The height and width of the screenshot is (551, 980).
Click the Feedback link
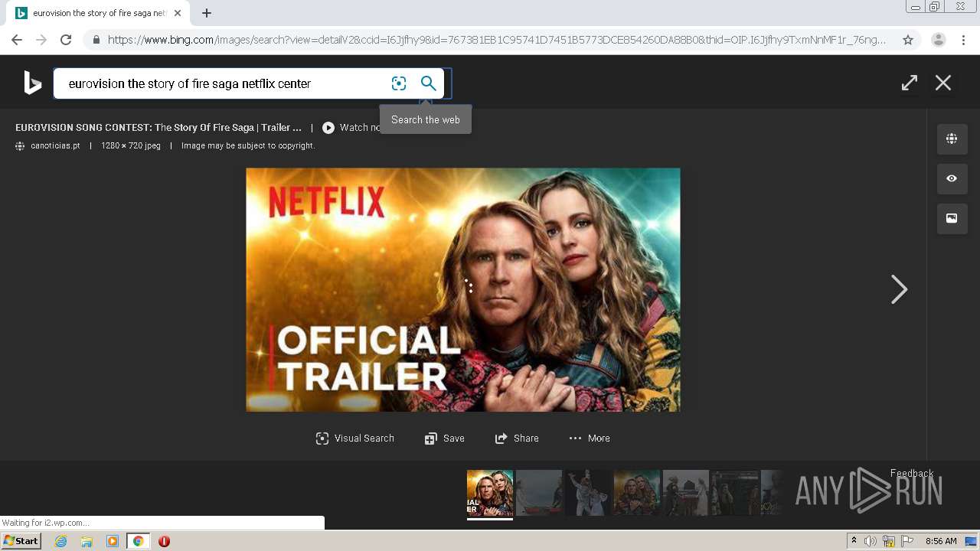pos(912,473)
